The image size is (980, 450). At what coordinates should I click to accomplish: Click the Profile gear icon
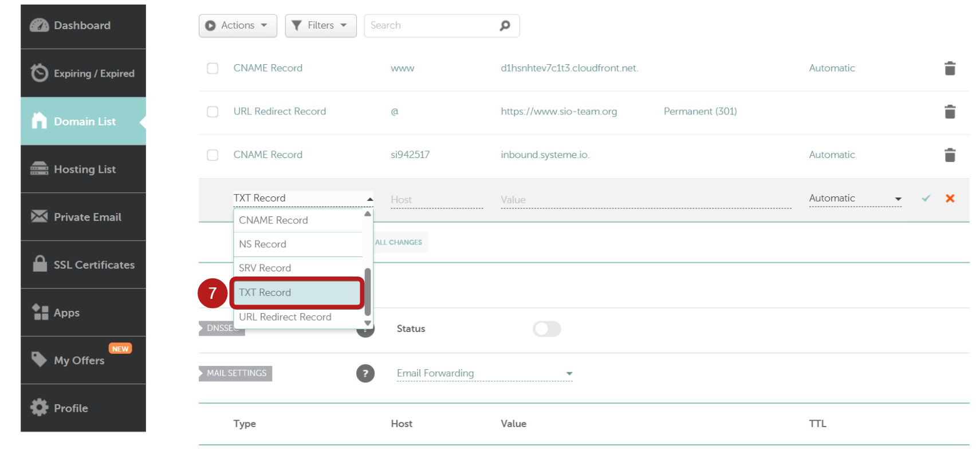40,407
